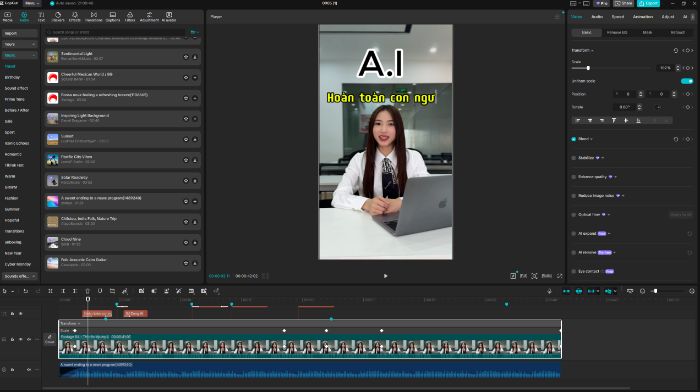Collapse the Transform section arrow

pyautogui.click(x=593, y=51)
